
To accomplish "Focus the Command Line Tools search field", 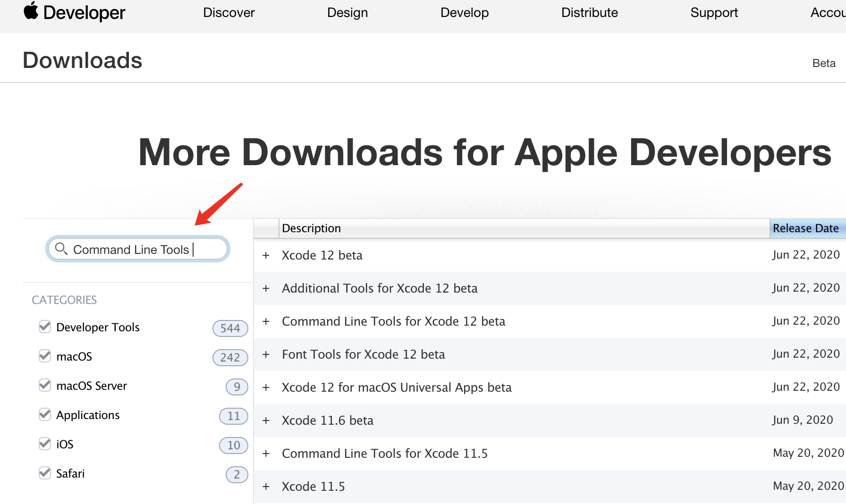I will [x=138, y=249].
